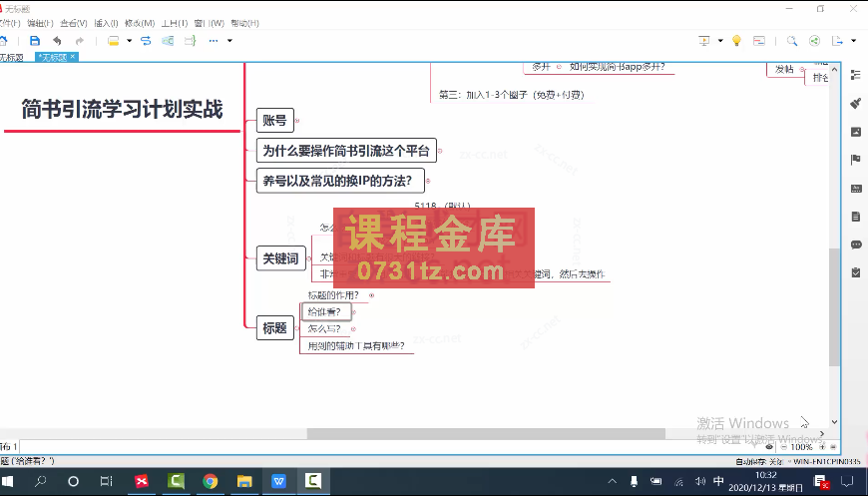This screenshot has height=496, width=868.
Task: Open the 窗口(W) menu
Action: pyautogui.click(x=209, y=23)
